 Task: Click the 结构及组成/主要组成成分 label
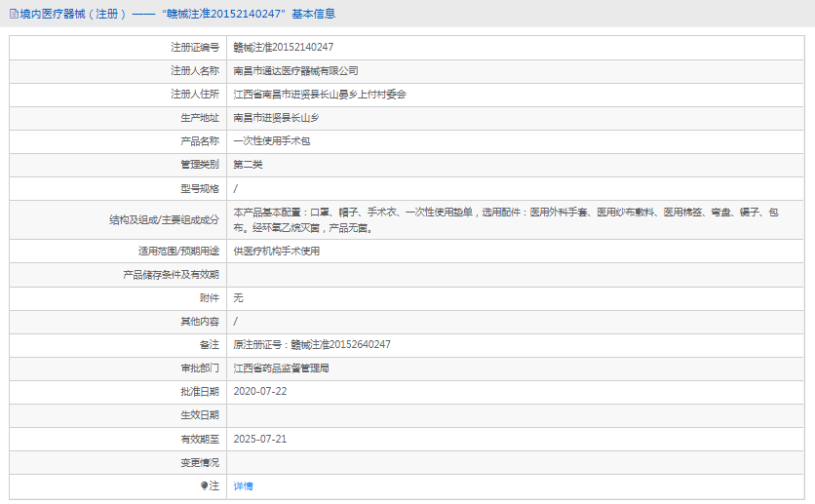tap(164, 220)
